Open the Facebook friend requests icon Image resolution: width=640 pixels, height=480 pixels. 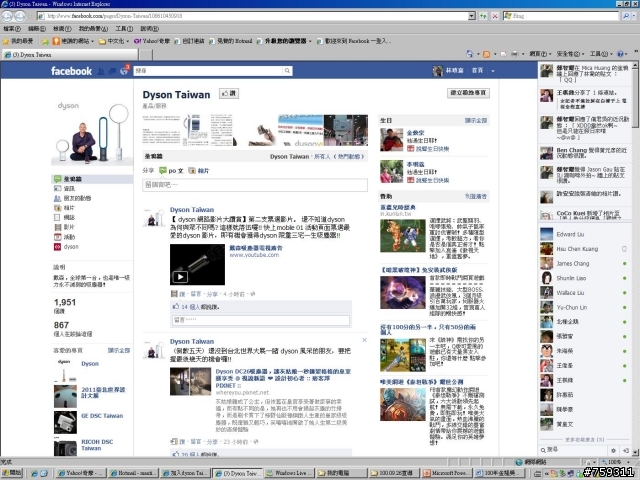point(101,71)
